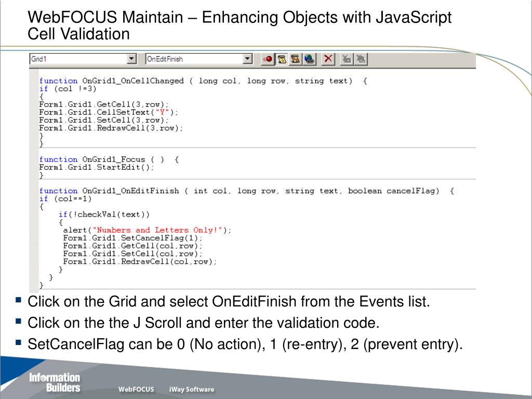Click the red X delete icon

point(328,59)
